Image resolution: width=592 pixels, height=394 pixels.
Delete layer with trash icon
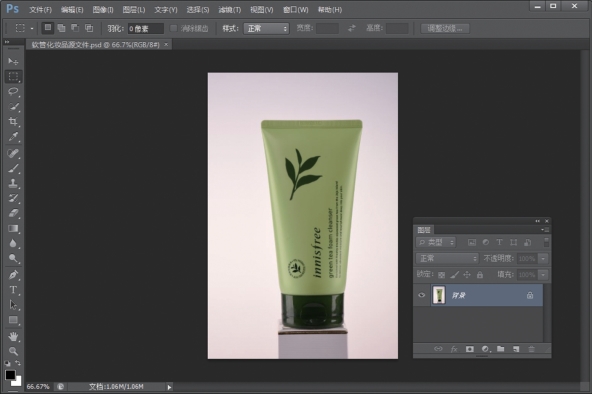(x=531, y=349)
